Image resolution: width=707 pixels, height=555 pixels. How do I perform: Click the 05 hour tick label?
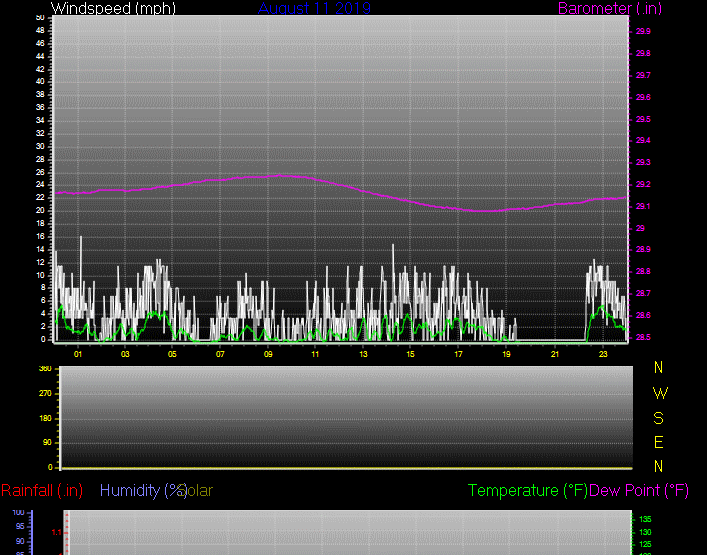[172, 354]
